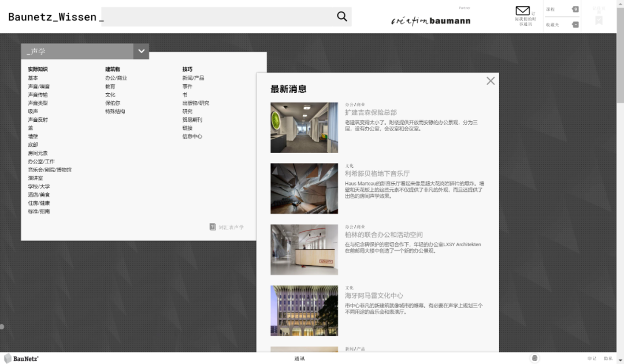Select 声音类型 in the menu
Image resolution: width=624 pixels, height=364 pixels.
(38, 103)
